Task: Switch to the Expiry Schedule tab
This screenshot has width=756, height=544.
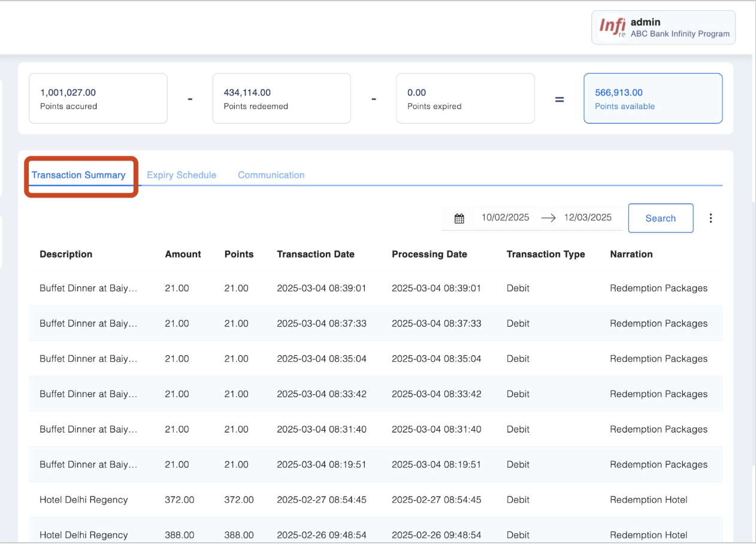Action: coord(182,175)
